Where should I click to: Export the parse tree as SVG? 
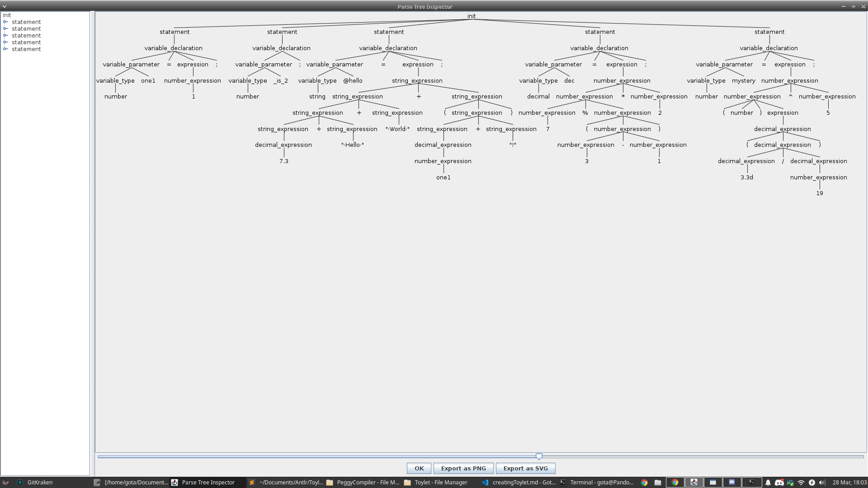click(525, 468)
